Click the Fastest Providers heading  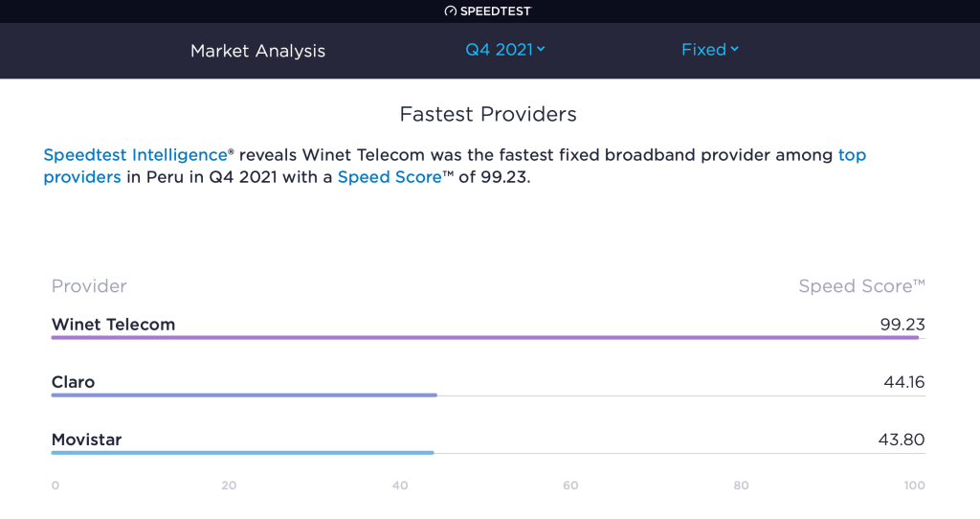coord(488,115)
